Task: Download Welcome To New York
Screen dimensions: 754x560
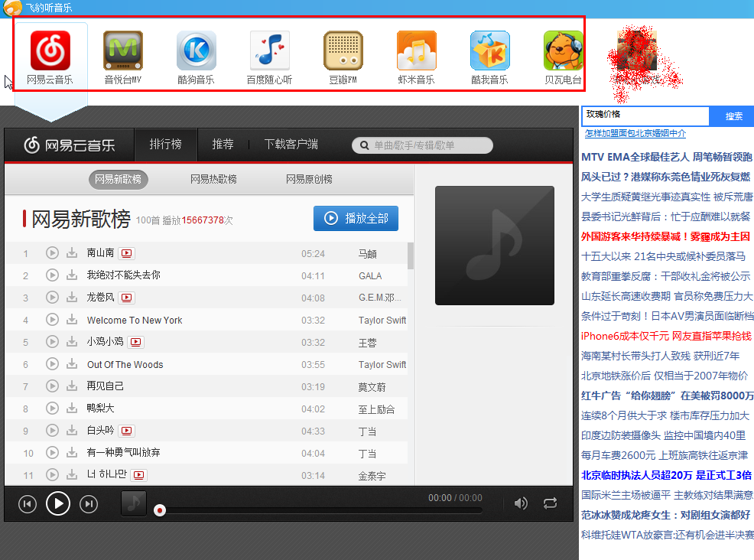Action: [x=72, y=320]
